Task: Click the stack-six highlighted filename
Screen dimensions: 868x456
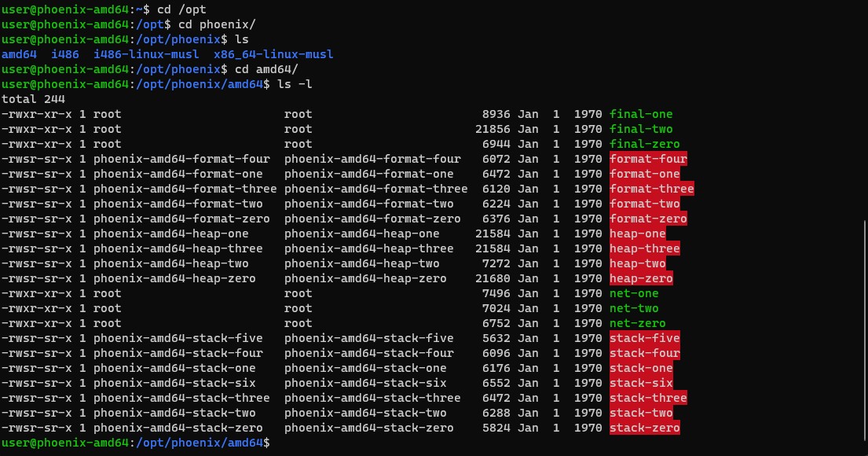Action: [641, 384]
